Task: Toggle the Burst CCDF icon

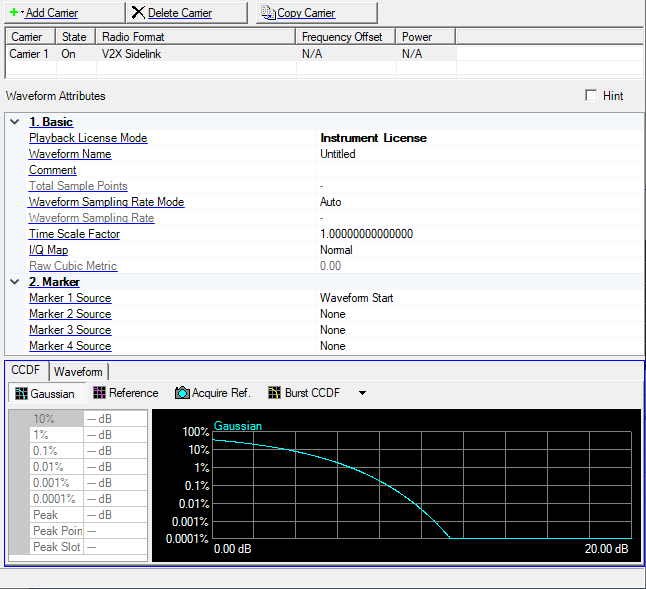Action: (x=275, y=393)
